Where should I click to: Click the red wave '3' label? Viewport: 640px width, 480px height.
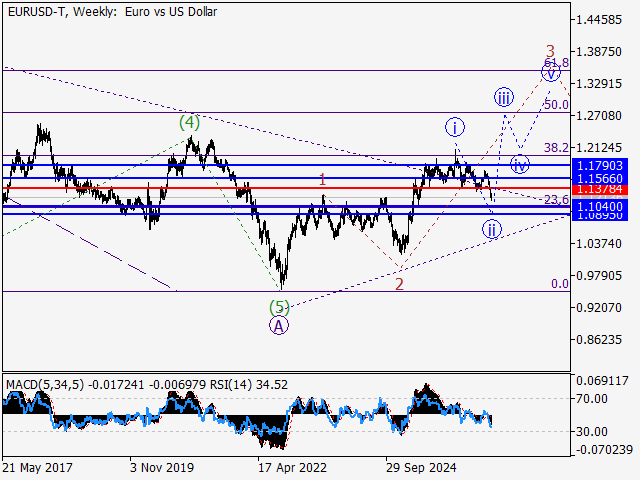[551, 51]
